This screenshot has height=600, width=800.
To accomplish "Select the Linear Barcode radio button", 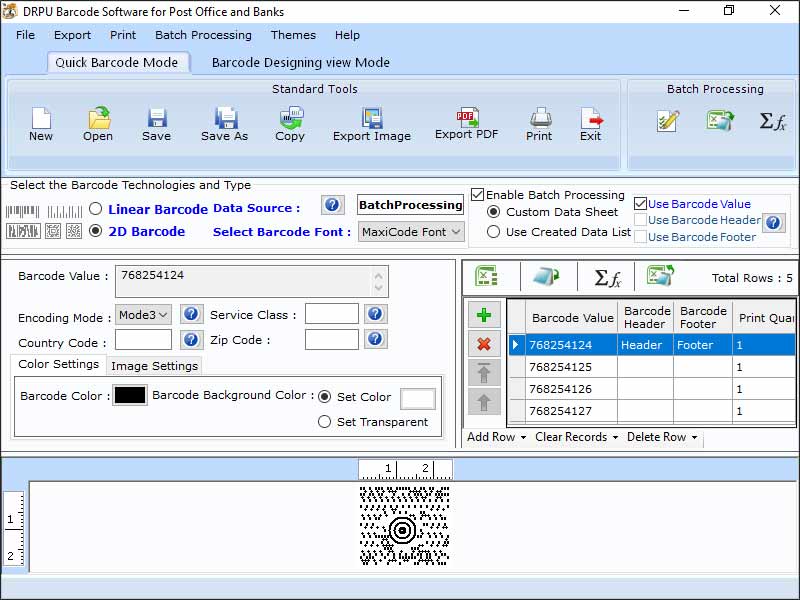I will (96, 209).
